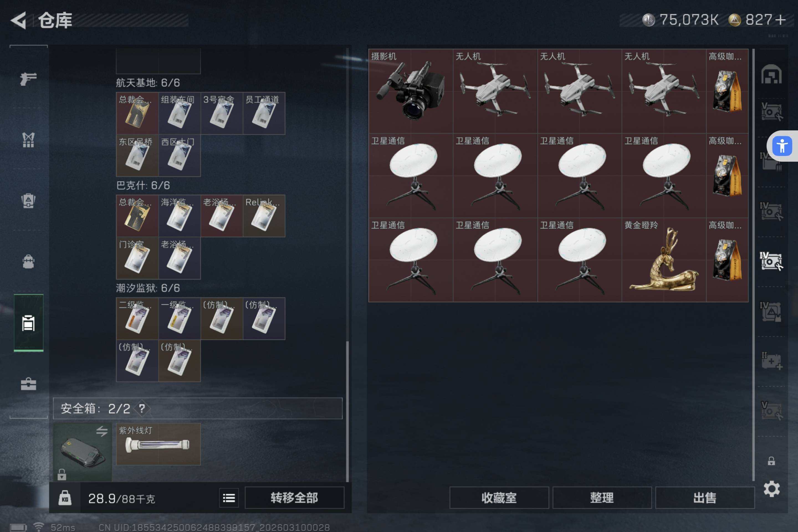Open the weapons category pistol icon
This screenshot has width=798, height=532.
pos(29,79)
